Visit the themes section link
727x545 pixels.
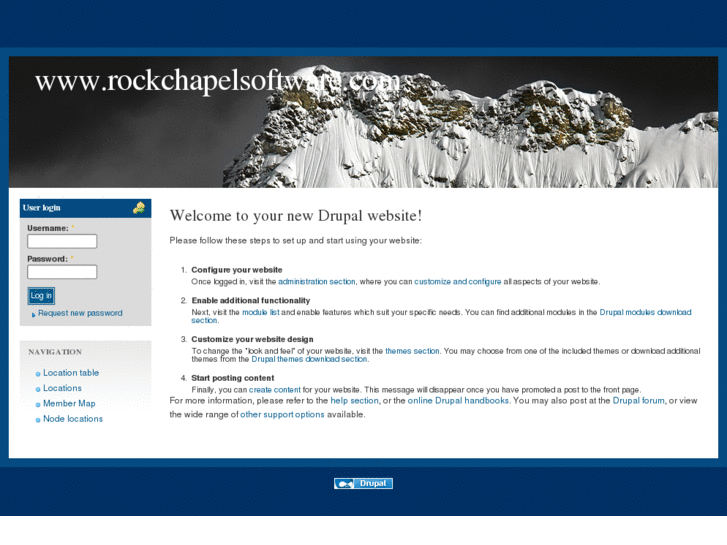[412, 351]
